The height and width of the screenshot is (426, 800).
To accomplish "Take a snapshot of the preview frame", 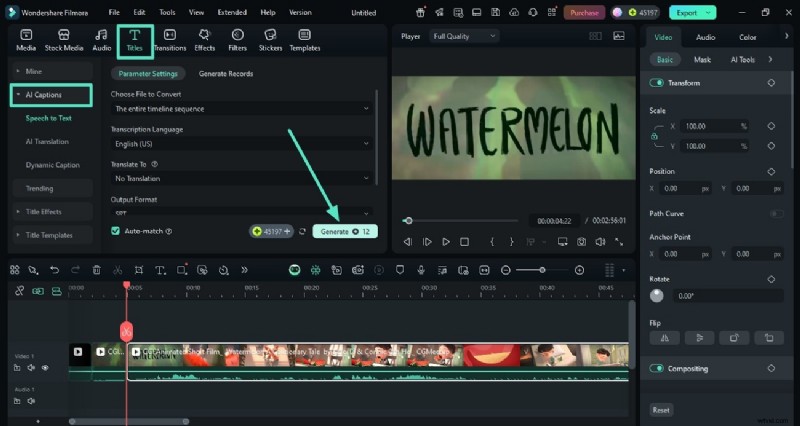I will click(581, 242).
